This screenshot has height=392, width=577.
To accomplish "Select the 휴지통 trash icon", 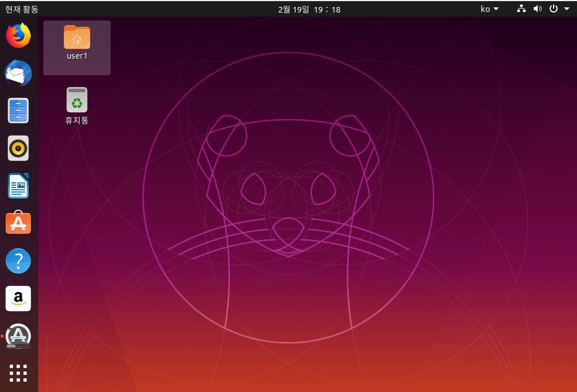I will tap(77, 100).
